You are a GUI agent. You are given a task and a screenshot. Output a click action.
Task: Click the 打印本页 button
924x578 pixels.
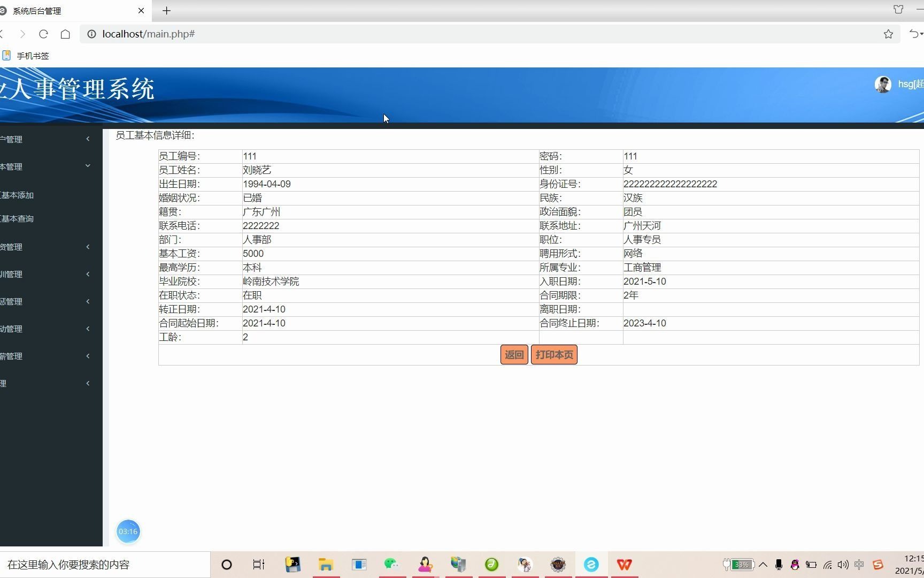click(x=553, y=354)
